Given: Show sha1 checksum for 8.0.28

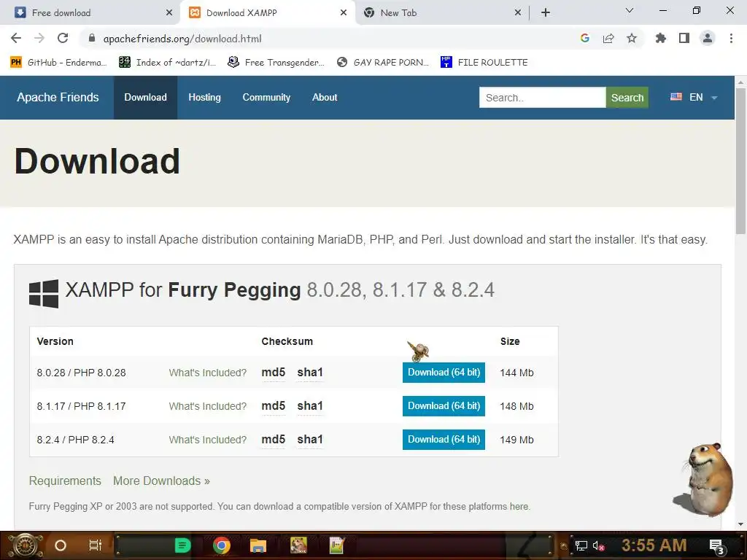Looking at the screenshot, I should tap(310, 373).
